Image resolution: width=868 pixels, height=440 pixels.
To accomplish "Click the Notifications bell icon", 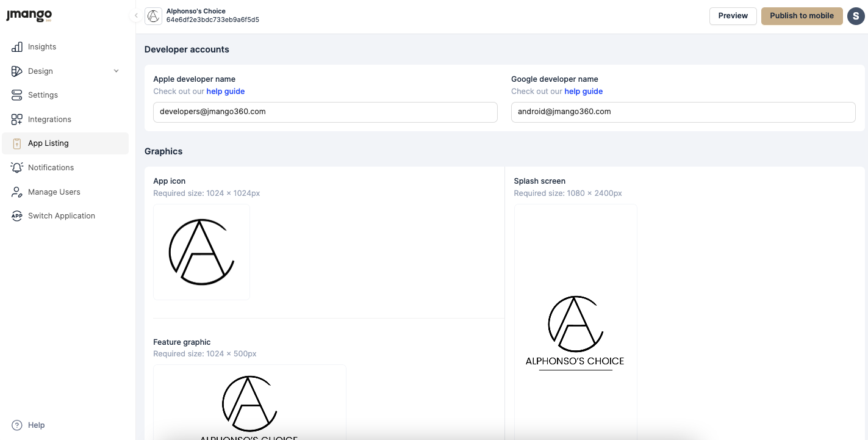I will tap(17, 168).
